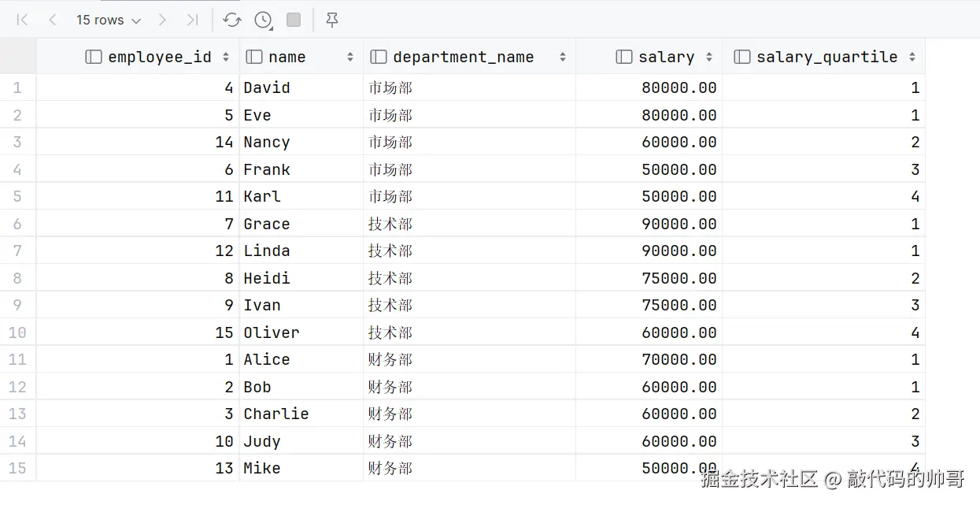Go to next page of results
This screenshot has width=980, height=505.
click(162, 20)
